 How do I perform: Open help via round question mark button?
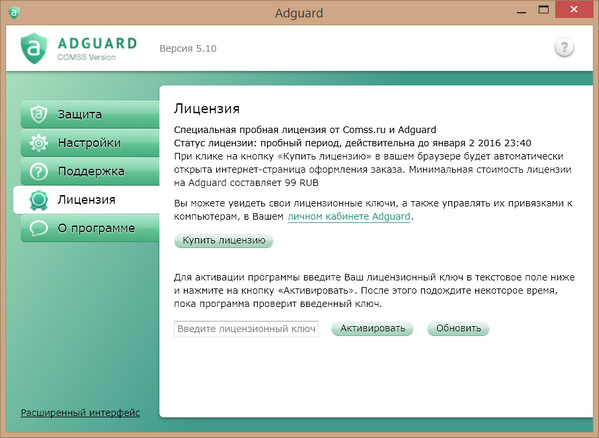564,48
